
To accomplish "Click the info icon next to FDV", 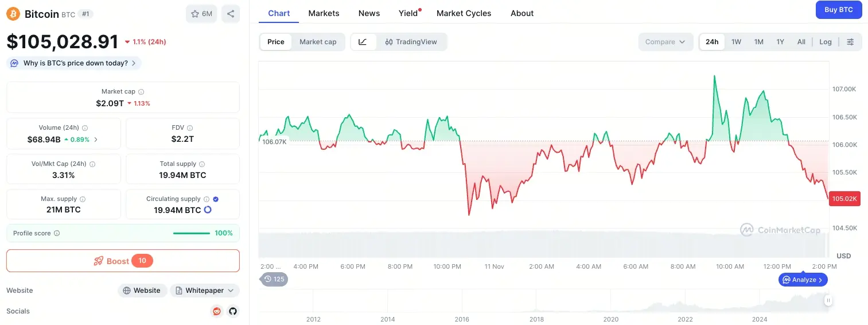I will coord(190,128).
